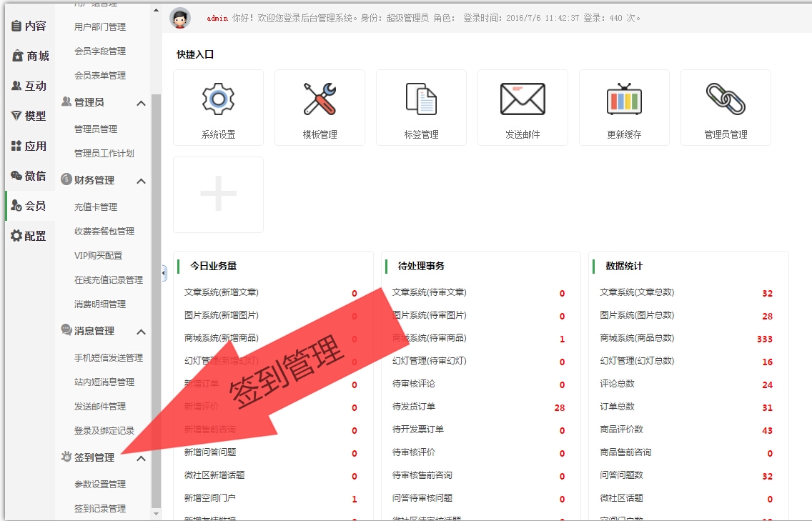This screenshot has width=812, height=521.
Task: Open VIP购买配置 submenu link
Action: [99, 256]
